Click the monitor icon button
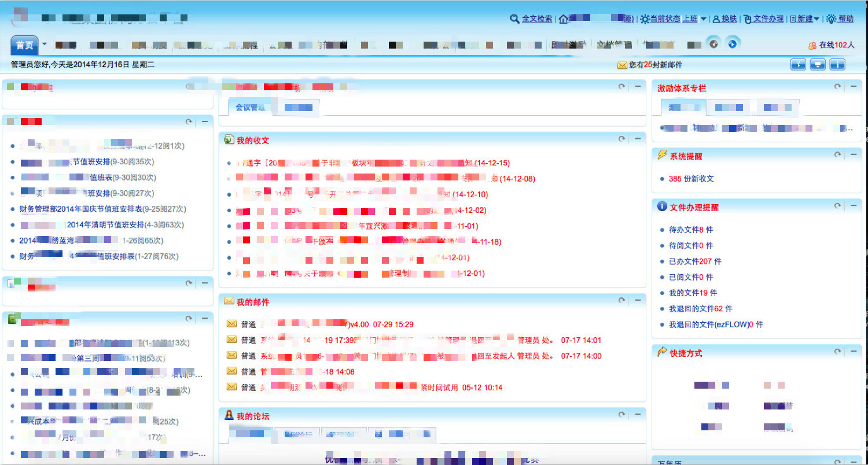This screenshot has height=465, width=868. pos(818,65)
